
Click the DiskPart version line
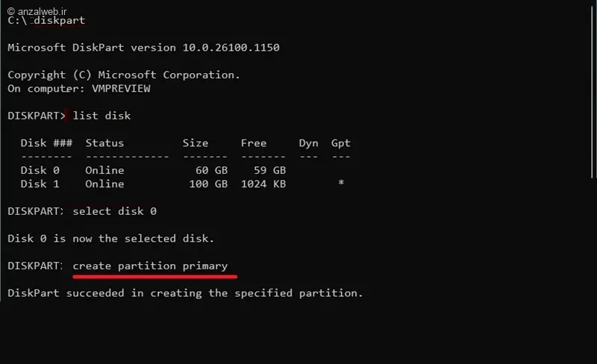tap(143, 47)
